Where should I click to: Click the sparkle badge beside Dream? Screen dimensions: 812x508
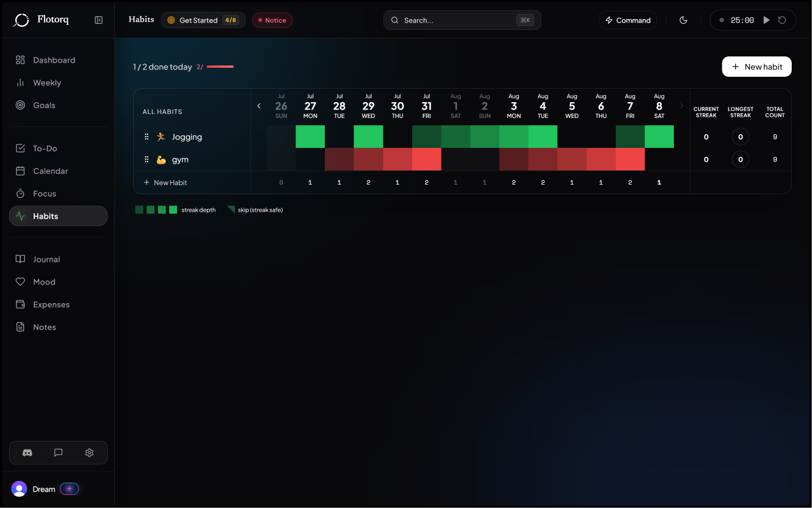pyautogui.click(x=69, y=489)
